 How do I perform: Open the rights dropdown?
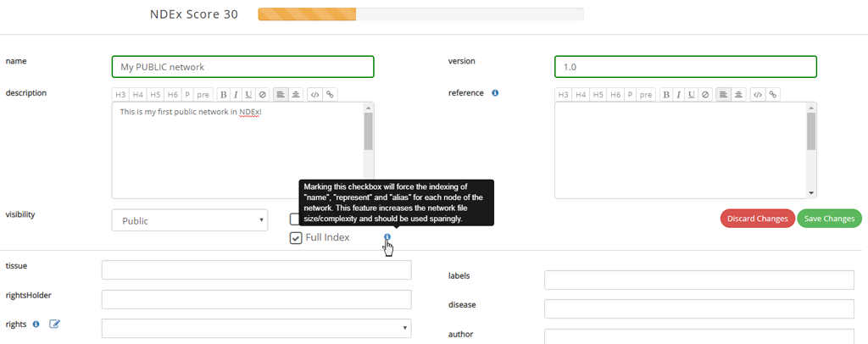[x=256, y=328]
